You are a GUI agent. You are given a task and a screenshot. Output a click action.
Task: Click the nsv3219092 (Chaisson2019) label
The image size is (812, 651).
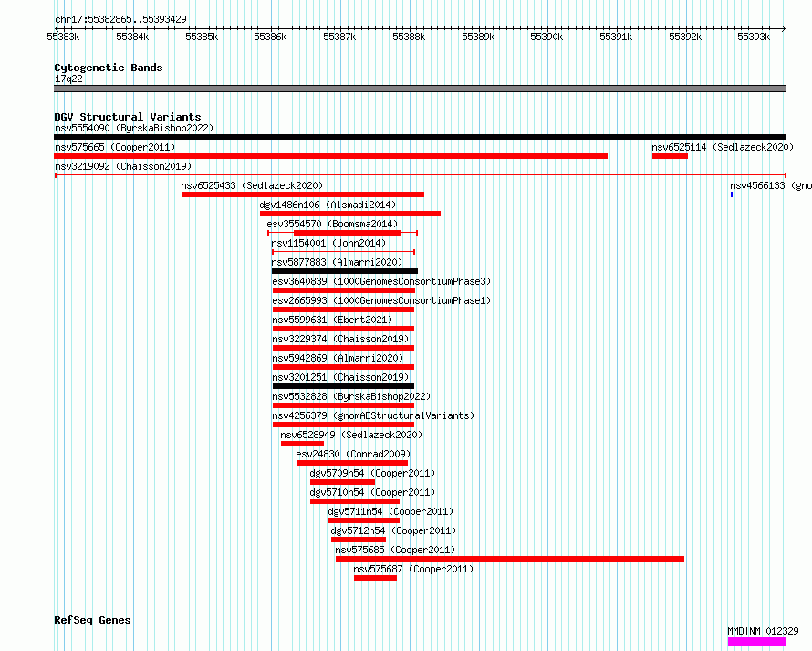coord(123,166)
